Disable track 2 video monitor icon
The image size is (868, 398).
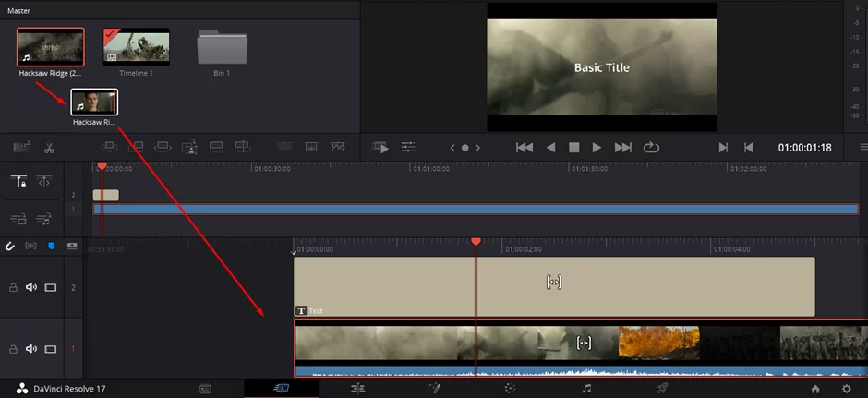click(x=51, y=287)
